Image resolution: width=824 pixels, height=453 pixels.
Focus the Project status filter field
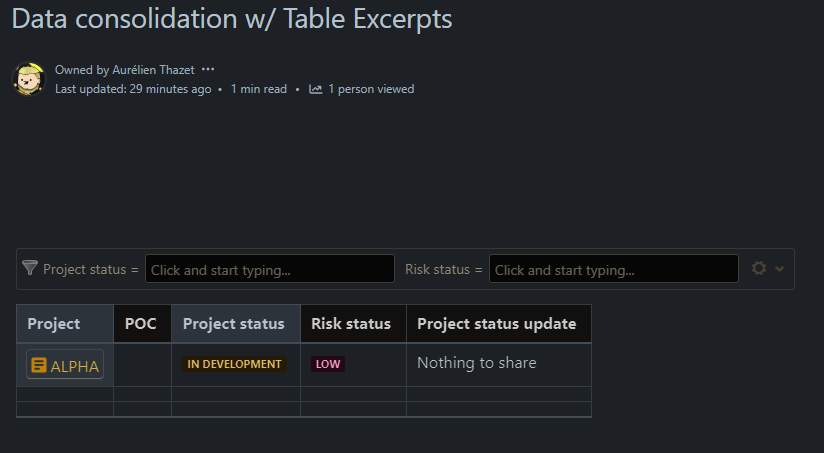click(270, 269)
